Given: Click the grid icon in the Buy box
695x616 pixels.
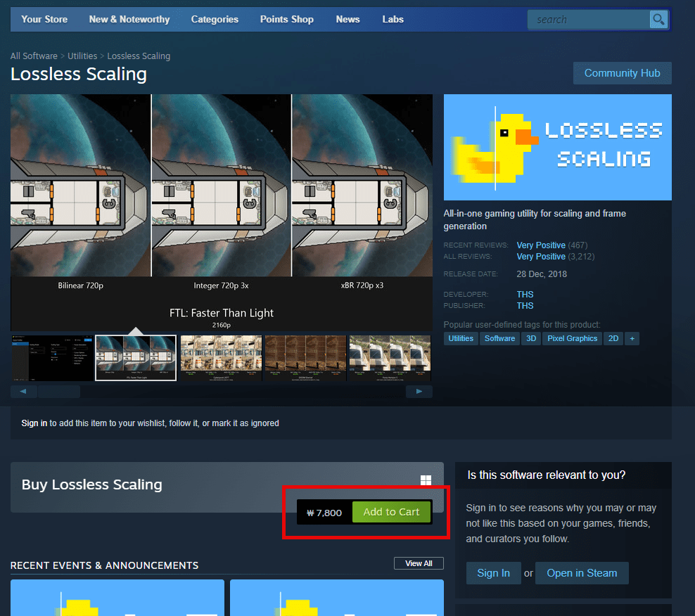Looking at the screenshot, I should coord(426,480).
